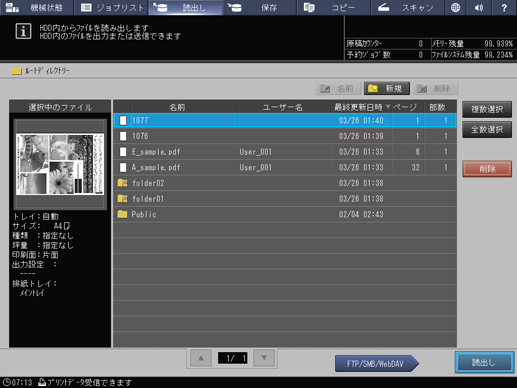Toggle 複数選択 multiple selection mode
The height and width of the screenshot is (388, 517).
click(487, 109)
